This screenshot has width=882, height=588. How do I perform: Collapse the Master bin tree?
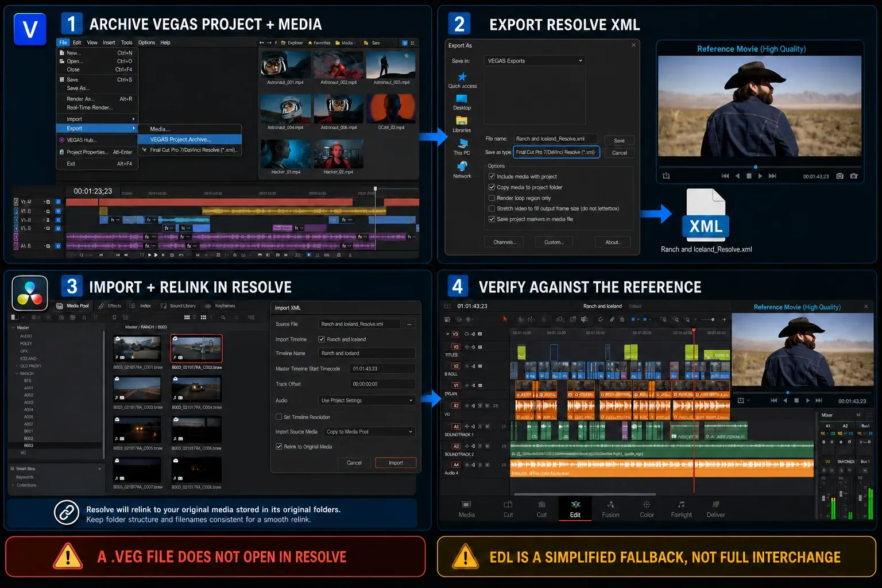(13, 327)
